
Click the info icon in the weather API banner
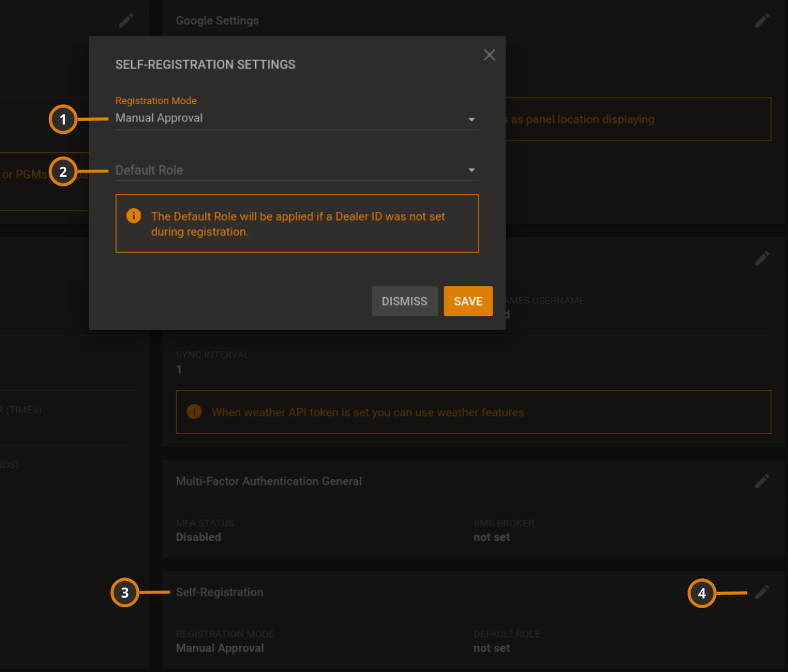click(194, 411)
